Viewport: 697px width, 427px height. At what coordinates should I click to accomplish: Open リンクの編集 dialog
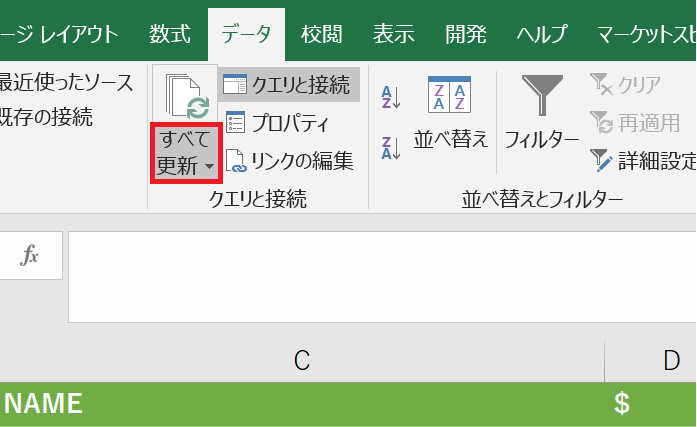point(289,161)
